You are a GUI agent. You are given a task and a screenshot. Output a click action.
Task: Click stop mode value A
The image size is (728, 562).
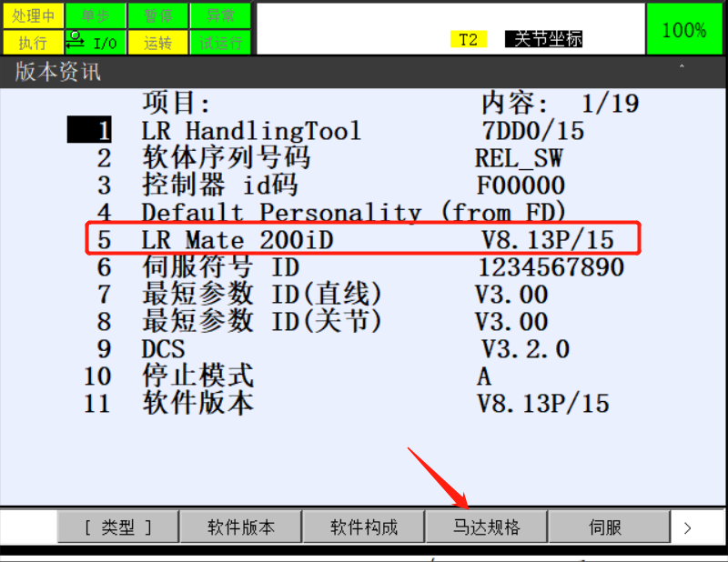484,376
